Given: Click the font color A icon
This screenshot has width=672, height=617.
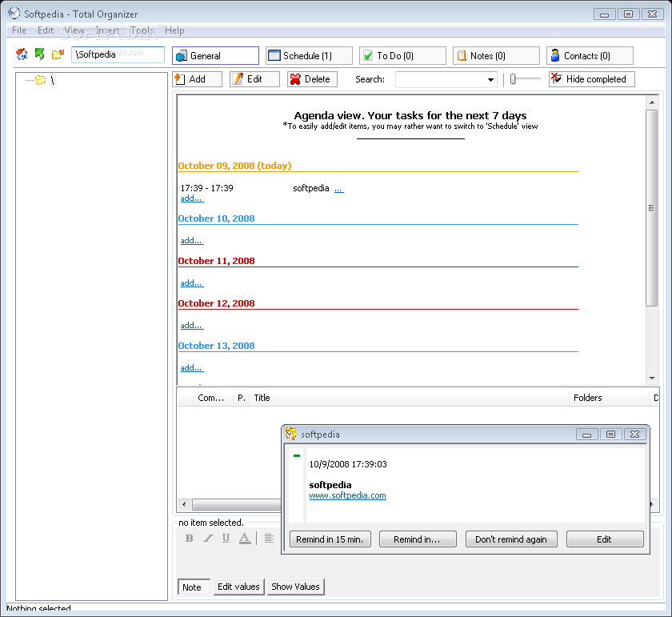Looking at the screenshot, I should tap(245, 538).
